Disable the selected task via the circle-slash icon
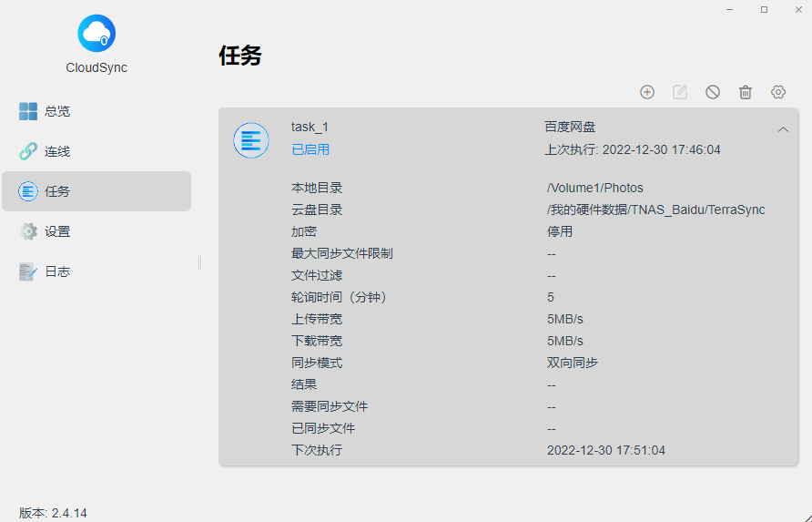 713,92
